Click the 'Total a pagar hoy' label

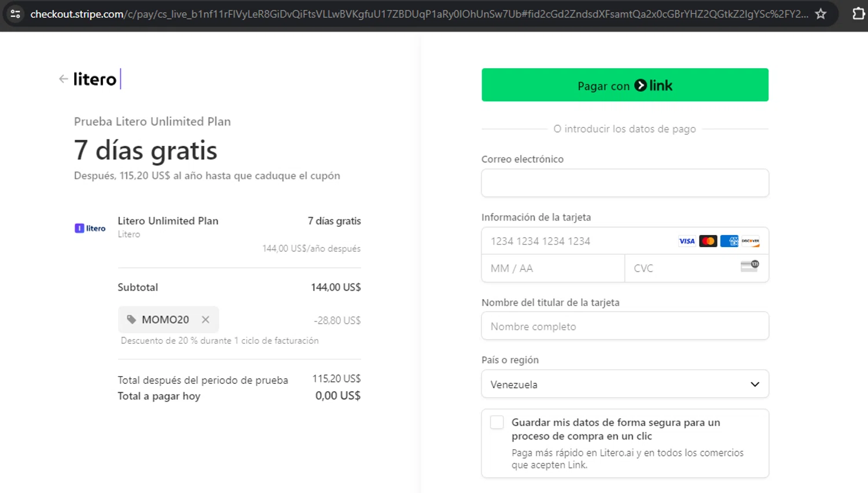pos(159,396)
